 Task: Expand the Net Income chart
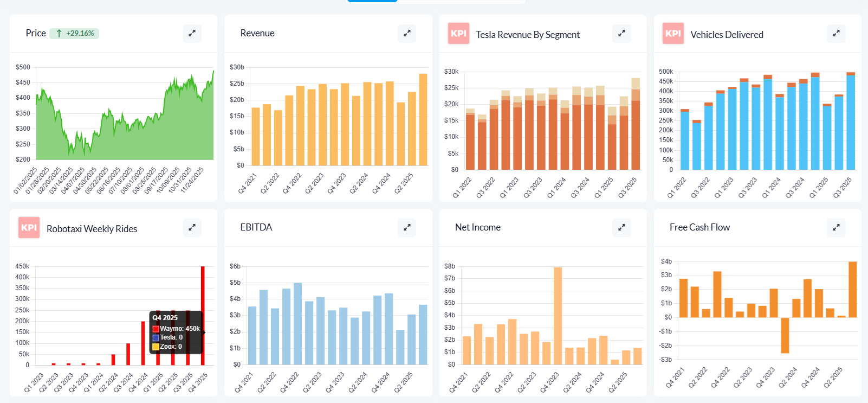tap(621, 228)
